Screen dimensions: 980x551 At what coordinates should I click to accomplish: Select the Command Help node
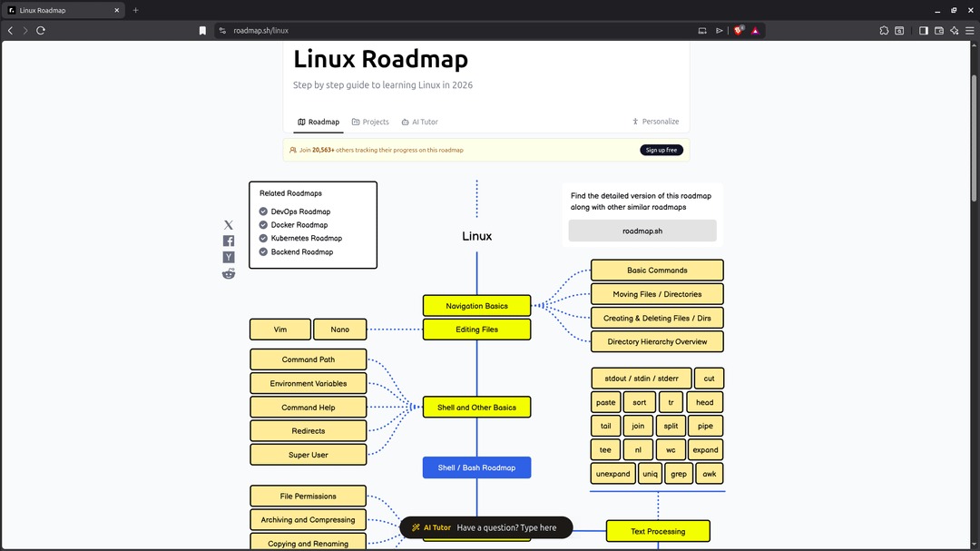pos(309,408)
